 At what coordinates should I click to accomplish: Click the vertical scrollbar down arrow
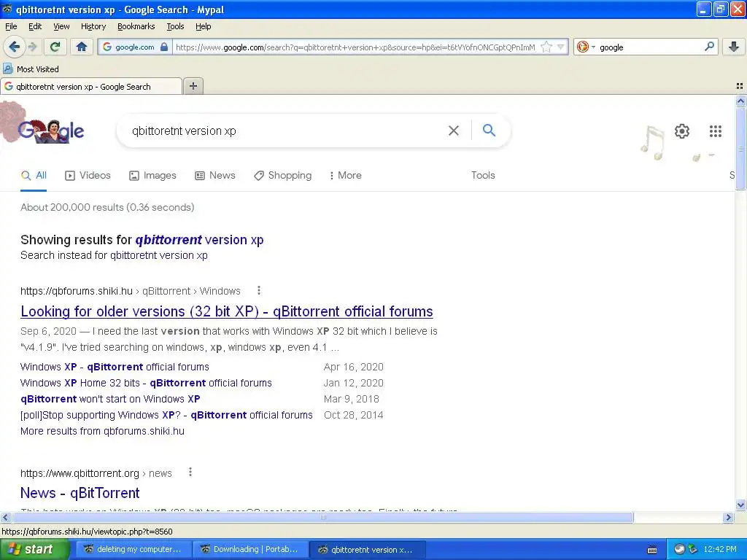coord(740,505)
